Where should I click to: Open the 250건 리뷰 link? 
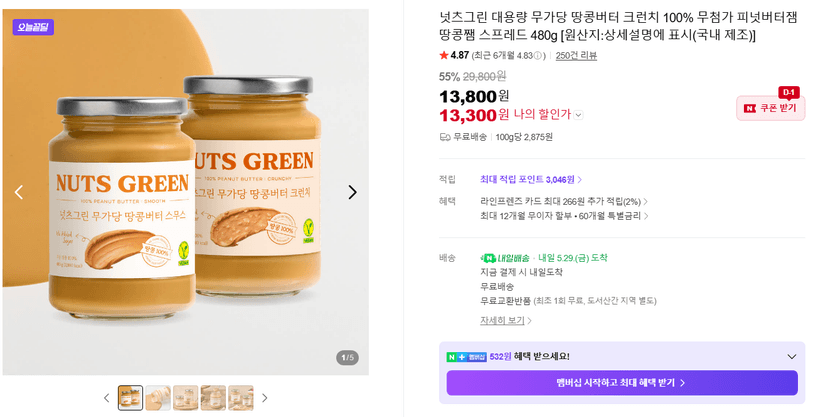(576, 55)
